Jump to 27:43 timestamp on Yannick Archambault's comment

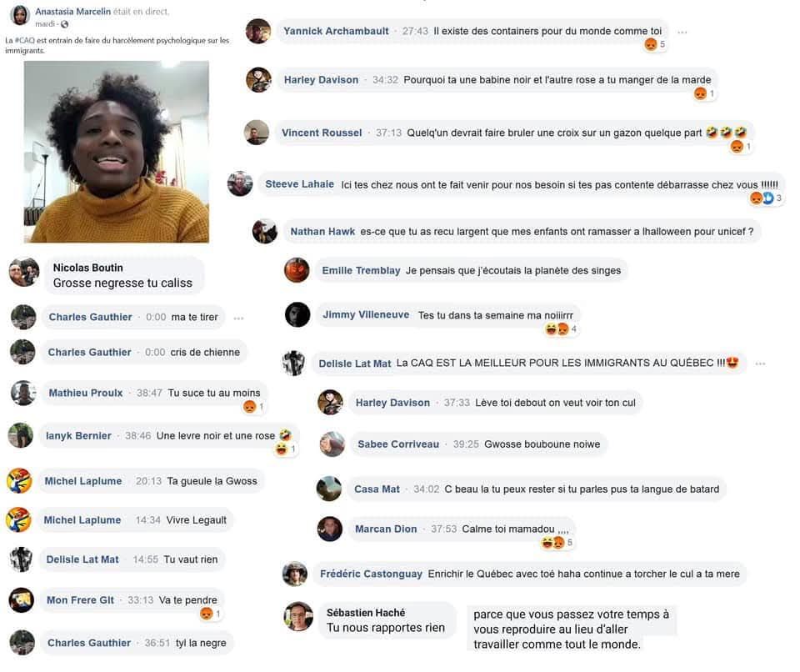(415, 31)
